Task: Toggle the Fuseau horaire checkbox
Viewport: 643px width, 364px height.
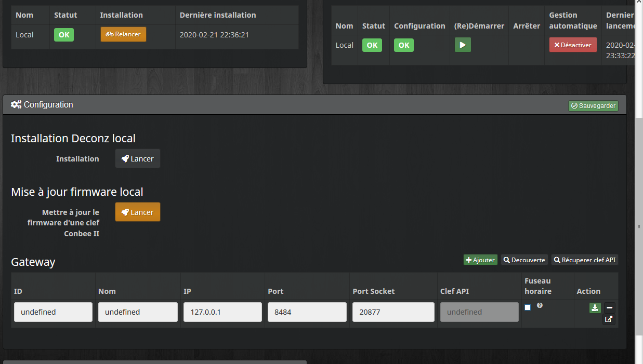Action: [x=528, y=307]
